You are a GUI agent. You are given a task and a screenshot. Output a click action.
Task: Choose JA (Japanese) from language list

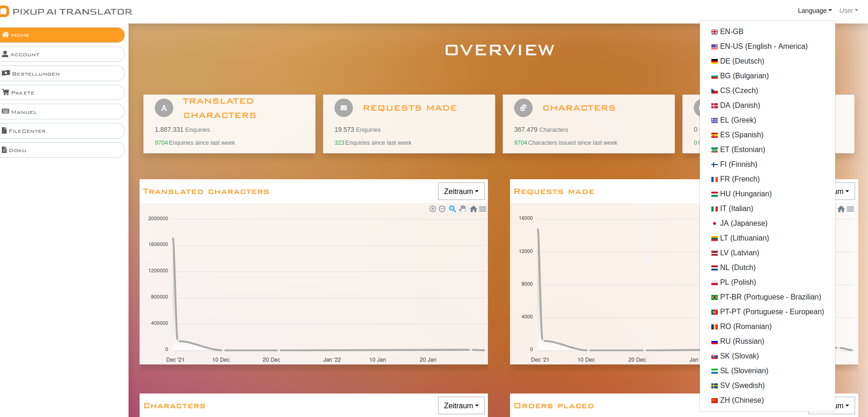click(743, 223)
